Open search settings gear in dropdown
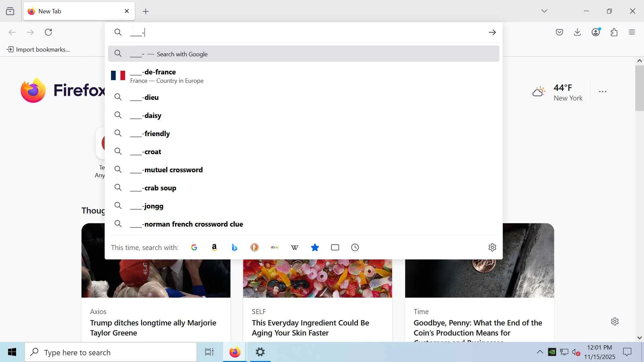The image size is (644, 362). 492,247
